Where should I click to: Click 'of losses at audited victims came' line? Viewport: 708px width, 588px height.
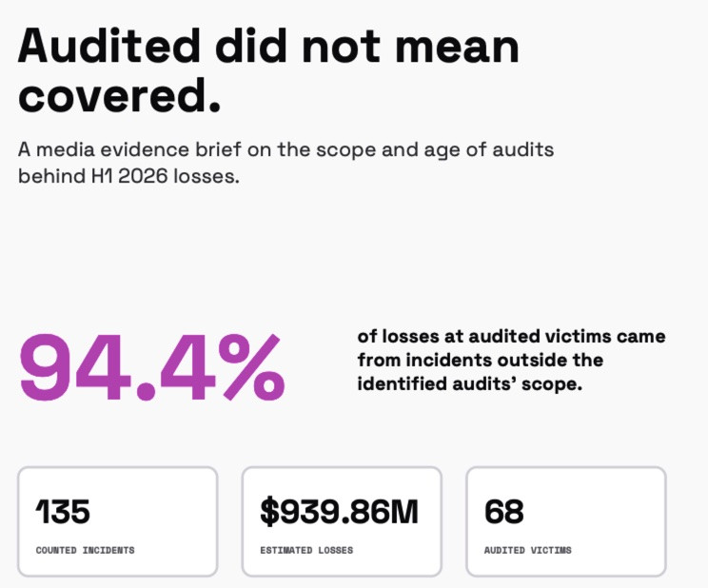click(511, 337)
